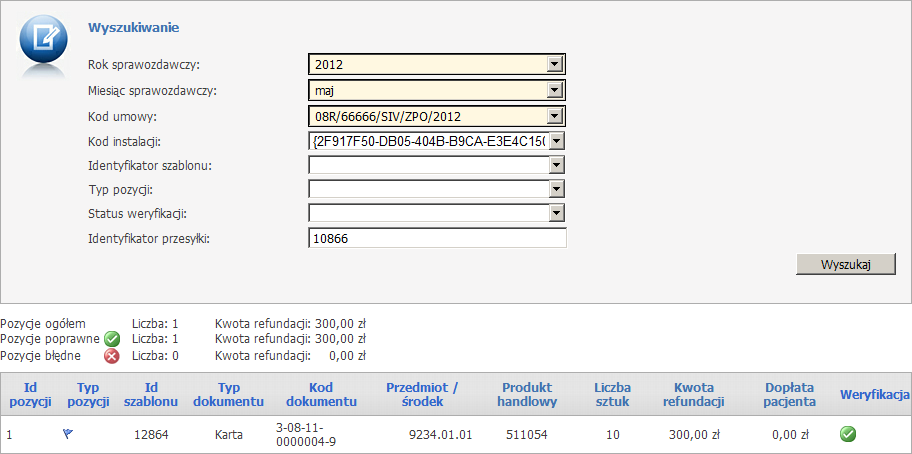Image resolution: width=912 pixels, height=454 pixels.
Task: Open the Identyfikator szablonu dropdown
Action: [x=556, y=165]
